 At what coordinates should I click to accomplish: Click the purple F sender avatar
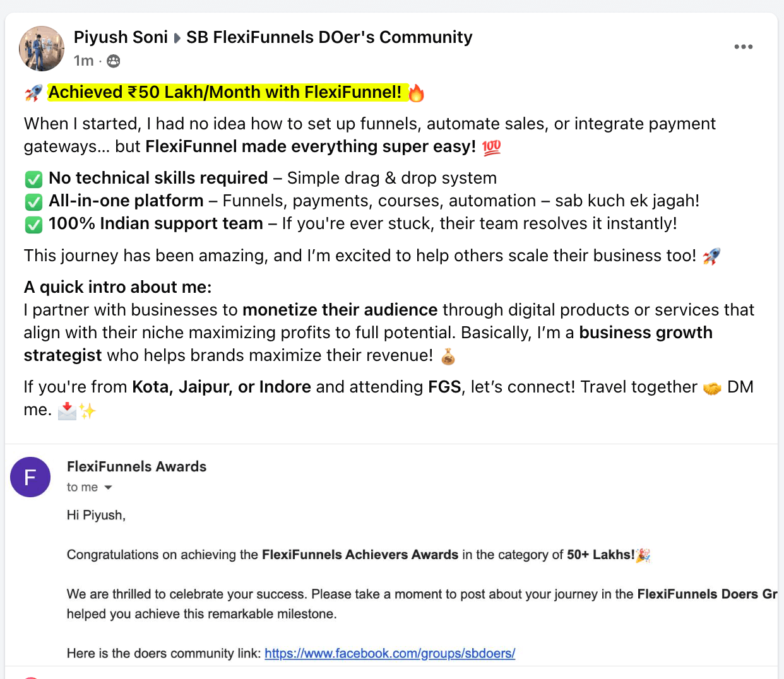(x=30, y=477)
